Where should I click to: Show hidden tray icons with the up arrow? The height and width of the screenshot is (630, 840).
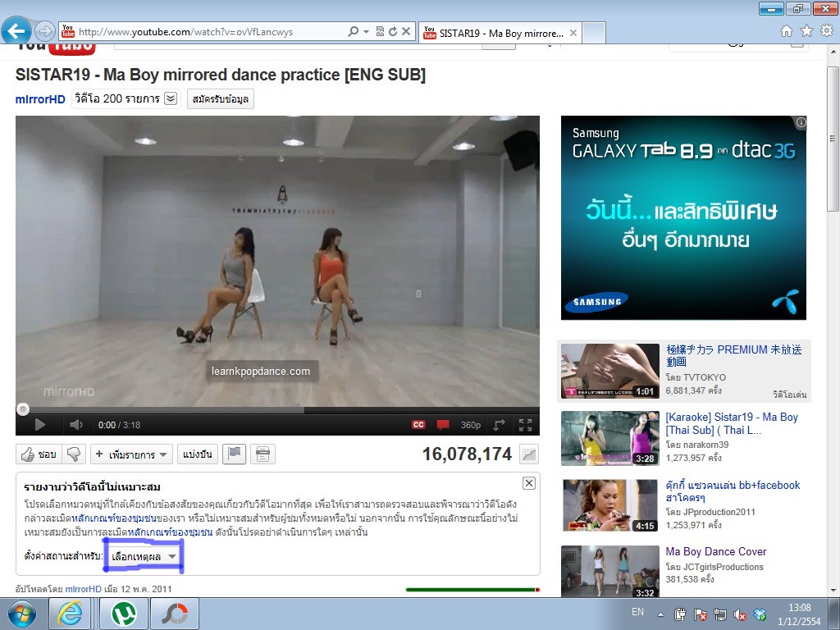coord(660,614)
